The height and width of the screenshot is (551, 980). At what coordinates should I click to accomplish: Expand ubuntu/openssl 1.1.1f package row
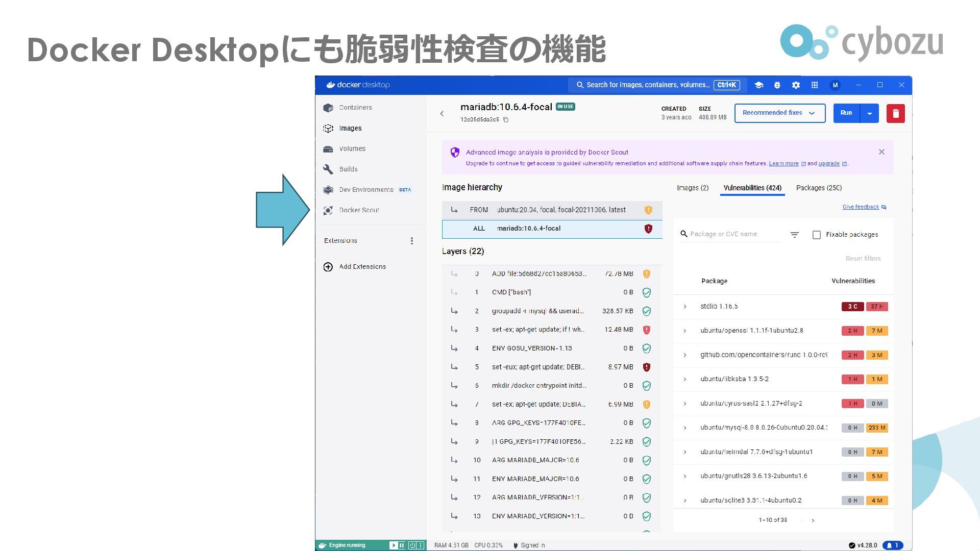(x=685, y=331)
